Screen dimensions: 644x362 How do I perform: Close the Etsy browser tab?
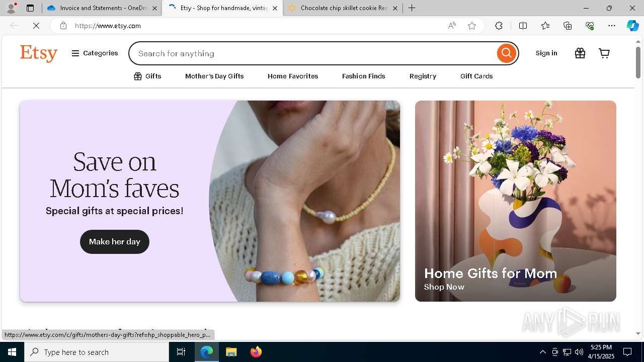click(x=275, y=8)
